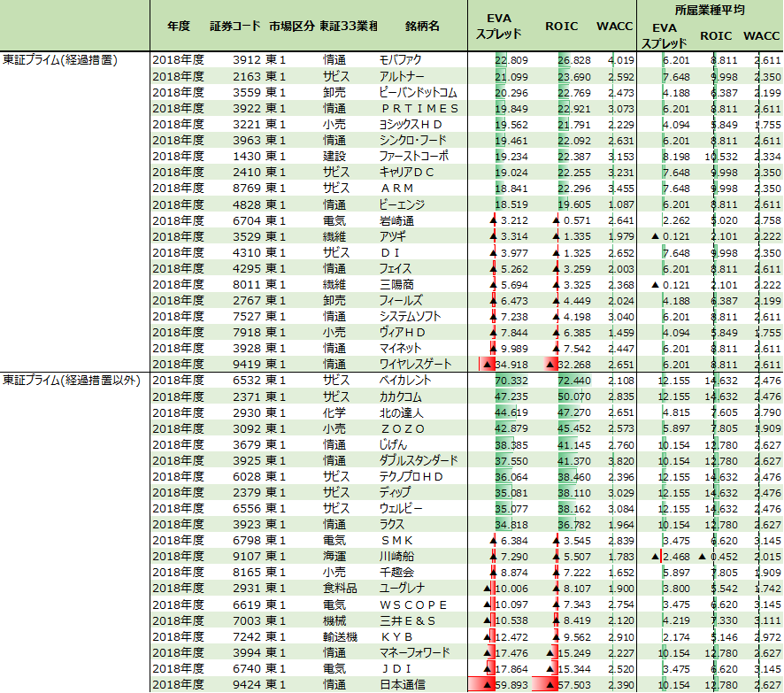Click the triangle in 川崎船 industry-average ROIC cell
Viewport: 784px width, 693px height.
coord(703,556)
